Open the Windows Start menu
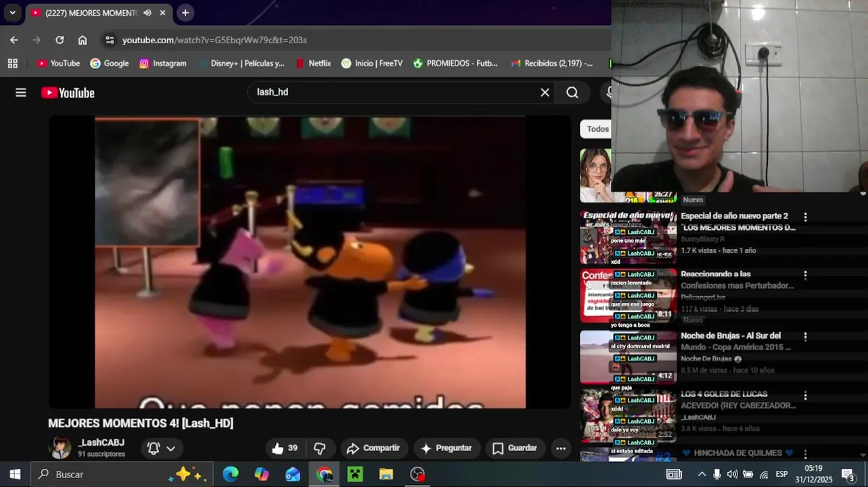 [15, 474]
